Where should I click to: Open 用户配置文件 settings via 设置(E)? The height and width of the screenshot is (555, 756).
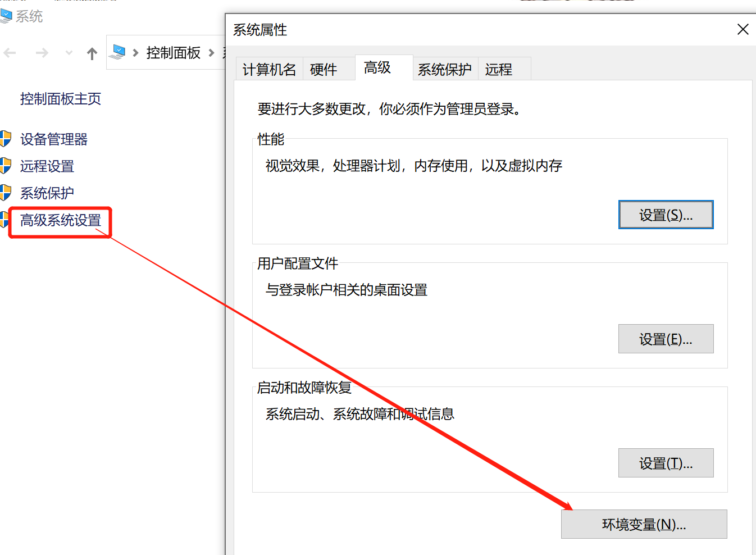[x=666, y=339]
